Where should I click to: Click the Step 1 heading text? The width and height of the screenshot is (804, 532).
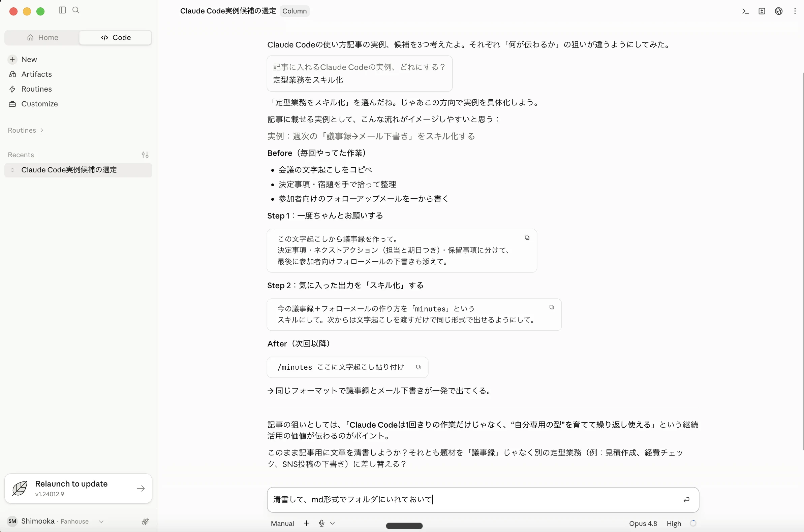coord(325,216)
